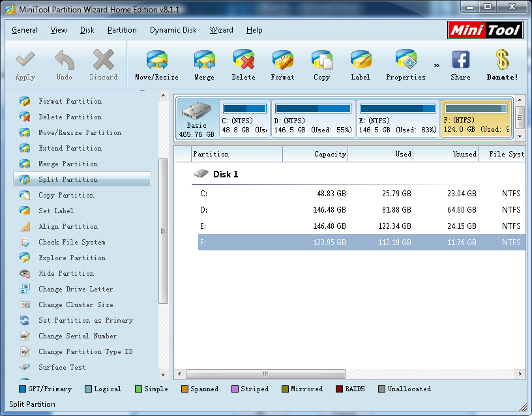532x416 pixels.
Task: Open the View menu
Action: [59, 30]
